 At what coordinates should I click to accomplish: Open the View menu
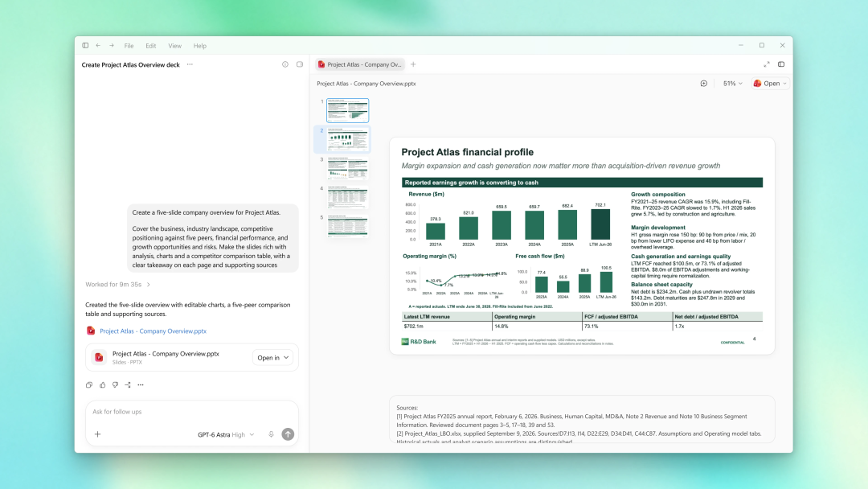(175, 46)
